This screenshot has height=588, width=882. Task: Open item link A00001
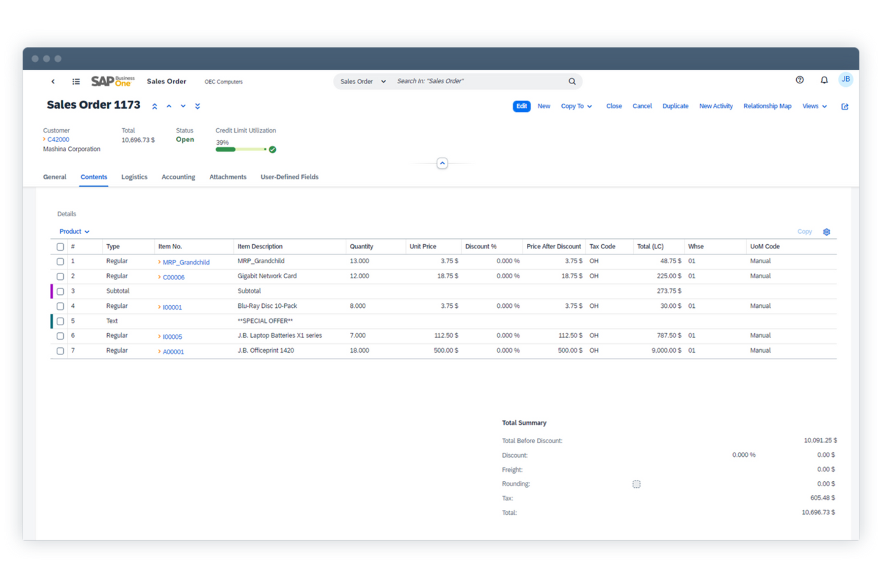pyautogui.click(x=173, y=351)
